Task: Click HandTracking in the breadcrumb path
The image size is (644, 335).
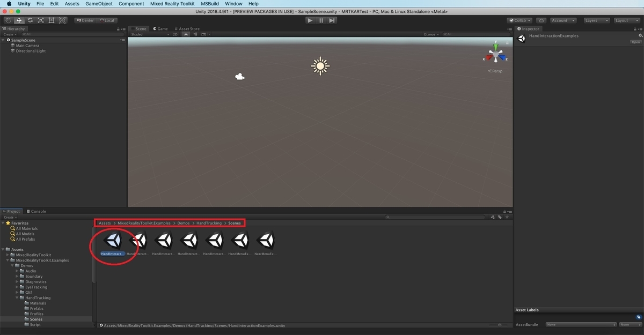Action: click(x=209, y=223)
